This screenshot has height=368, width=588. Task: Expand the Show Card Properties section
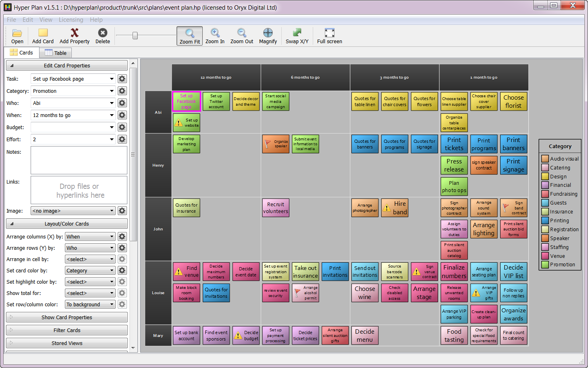(x=67, y=318)
